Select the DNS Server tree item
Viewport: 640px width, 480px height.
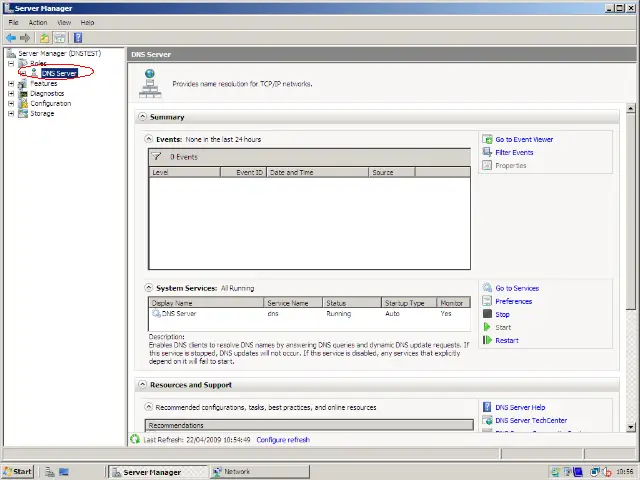pyautogui.click(x=60, y=73)
